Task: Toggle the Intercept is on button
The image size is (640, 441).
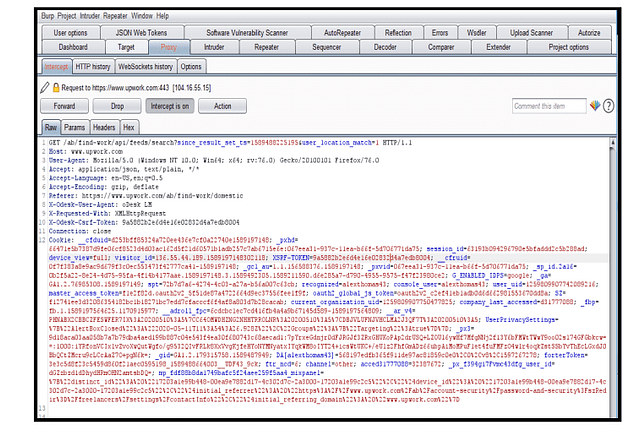Action: click(x=170, y=106)
